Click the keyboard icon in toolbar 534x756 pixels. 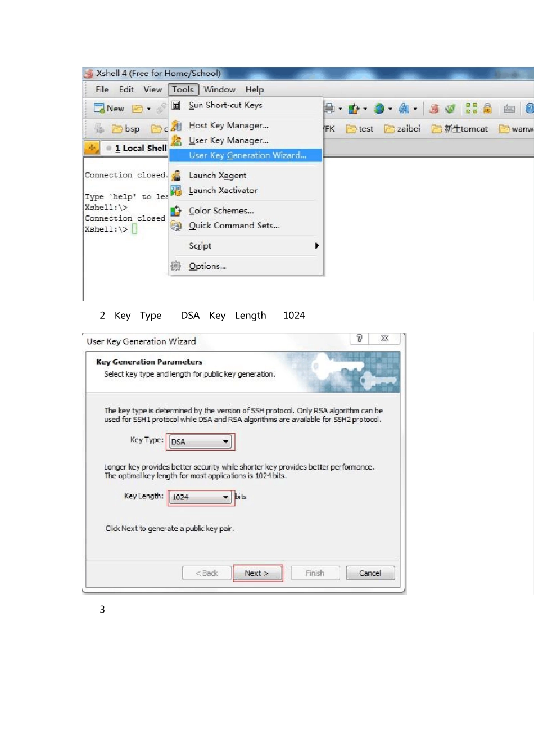click(x=509, y=109)
